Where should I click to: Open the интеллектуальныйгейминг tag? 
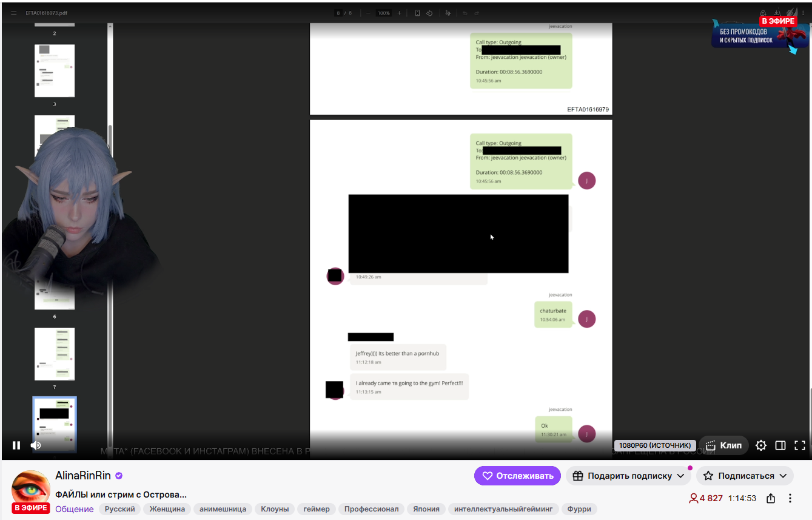click(503, 509)
